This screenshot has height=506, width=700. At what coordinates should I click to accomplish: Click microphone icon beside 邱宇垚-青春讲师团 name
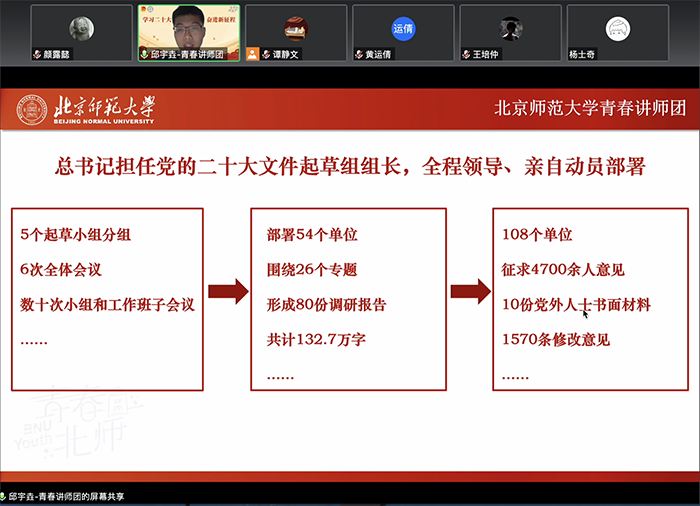click(x=144, y=54)
